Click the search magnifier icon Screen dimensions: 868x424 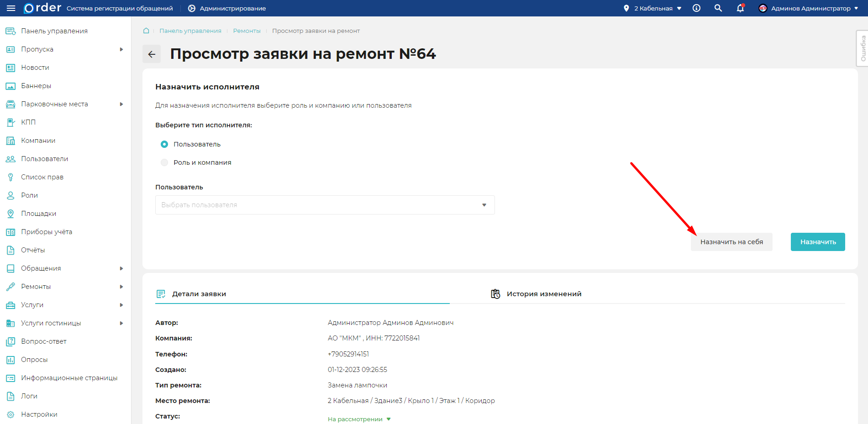tap(718, 8)
